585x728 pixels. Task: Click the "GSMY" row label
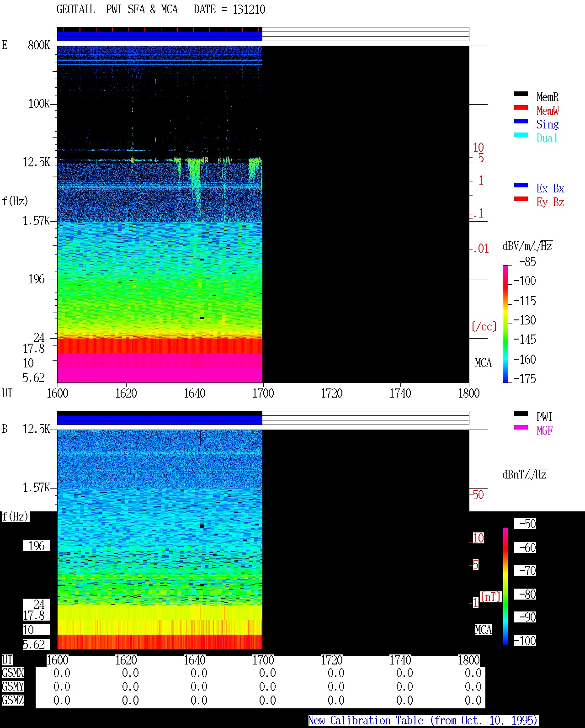(13, 686)
